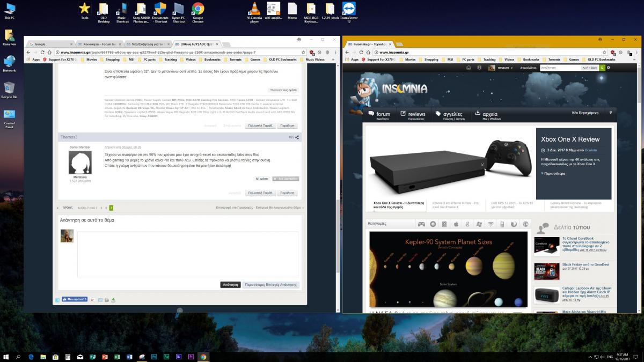This screenshot has width=644, height=362.
Task: Open Chrome menu in the left window
Action: pos(334,53)
